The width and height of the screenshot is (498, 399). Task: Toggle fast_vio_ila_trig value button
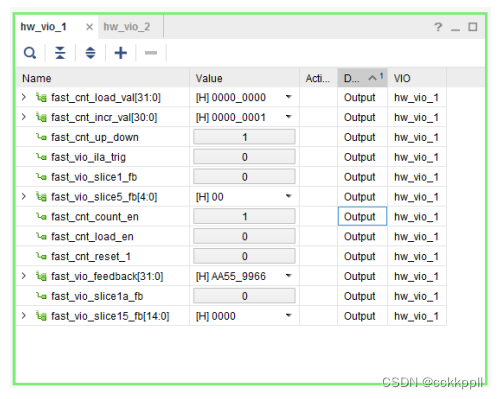pos(244,157)
